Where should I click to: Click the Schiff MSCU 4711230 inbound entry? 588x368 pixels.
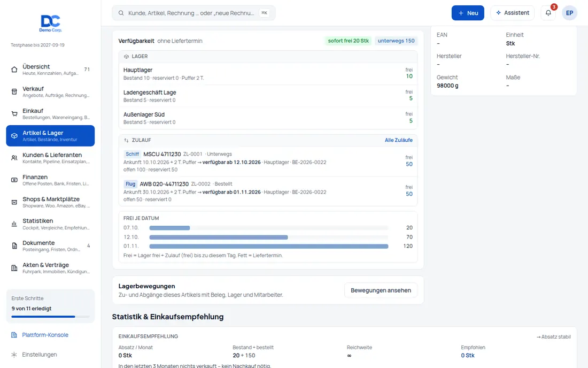(x=268, y=162)
